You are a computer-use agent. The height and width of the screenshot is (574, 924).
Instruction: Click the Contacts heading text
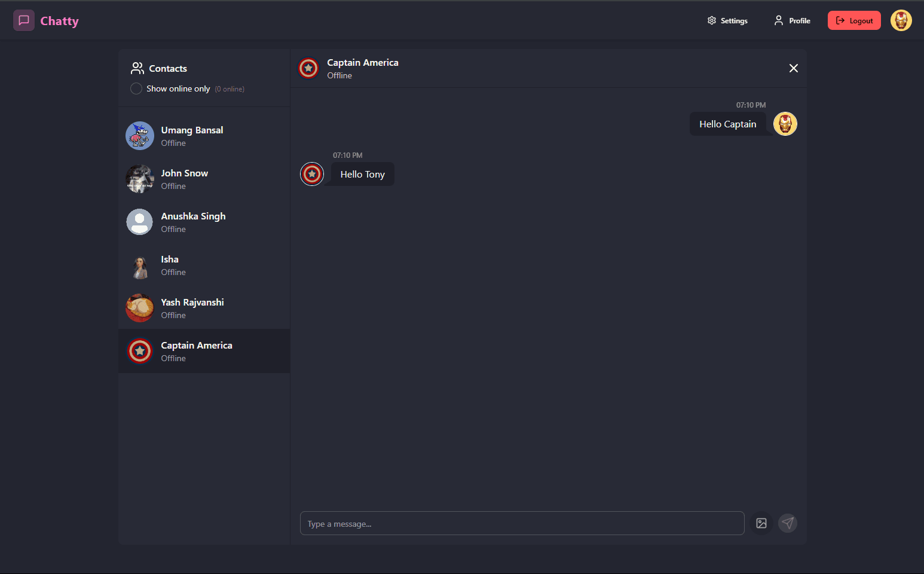tap(168, 69)
